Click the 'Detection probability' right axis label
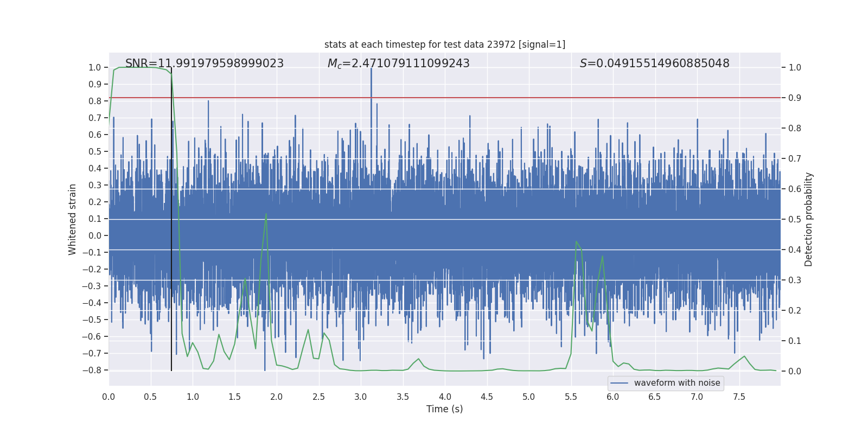 pos(808,219)
